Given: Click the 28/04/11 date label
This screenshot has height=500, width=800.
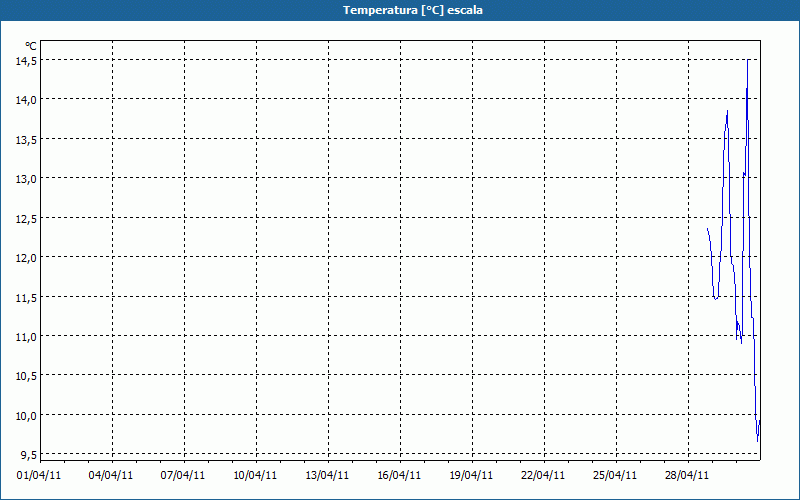Looking at the screenshot, I should pos(687,476).
